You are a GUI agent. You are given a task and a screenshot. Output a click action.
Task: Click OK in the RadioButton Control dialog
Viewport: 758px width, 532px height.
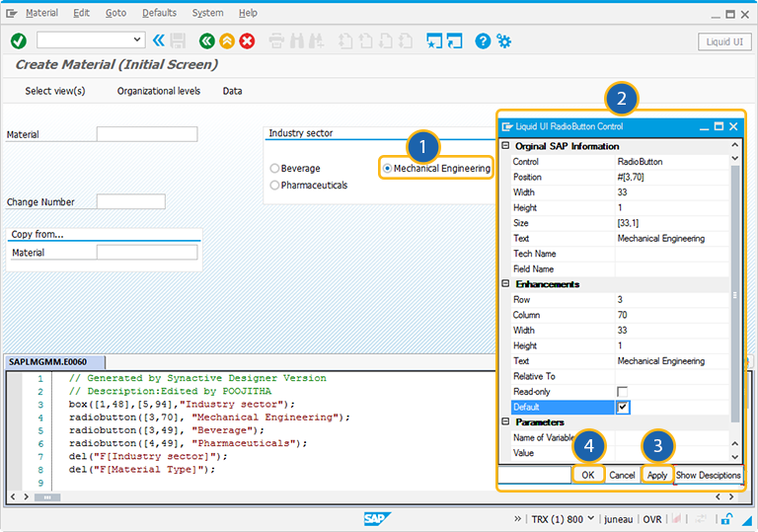click(588, 475)
